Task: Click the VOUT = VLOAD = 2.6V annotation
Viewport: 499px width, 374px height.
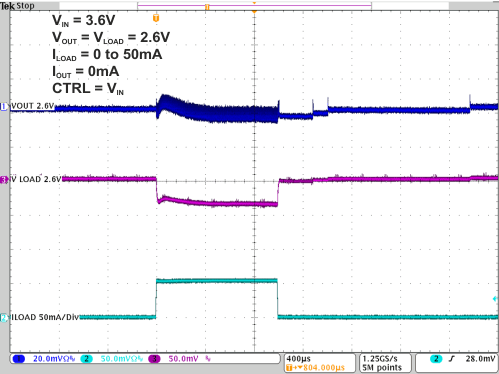Action: pyautogui.click(x=111, y=38)
